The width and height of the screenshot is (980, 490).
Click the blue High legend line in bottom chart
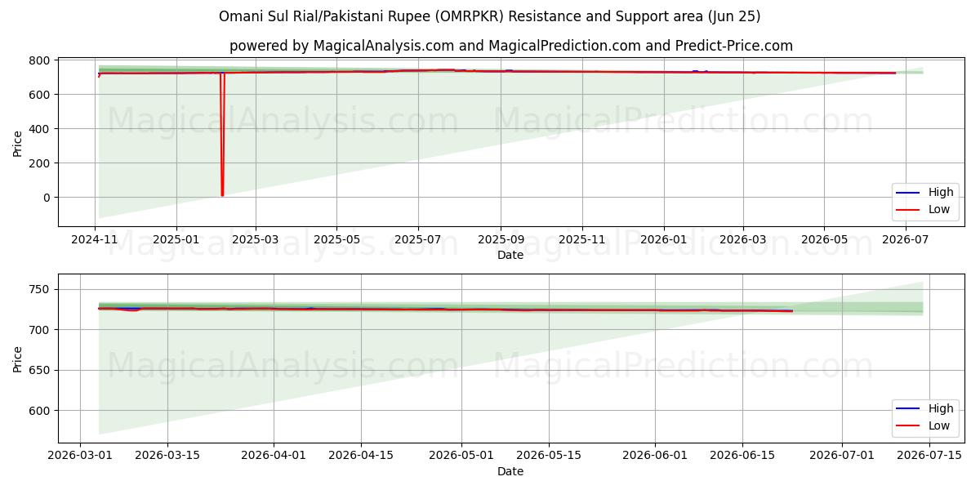[x=909, y=408]
